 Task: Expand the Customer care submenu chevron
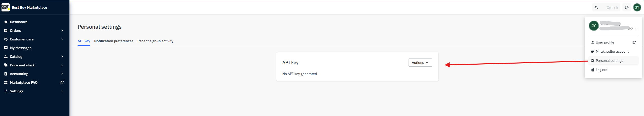click(62, 39)
